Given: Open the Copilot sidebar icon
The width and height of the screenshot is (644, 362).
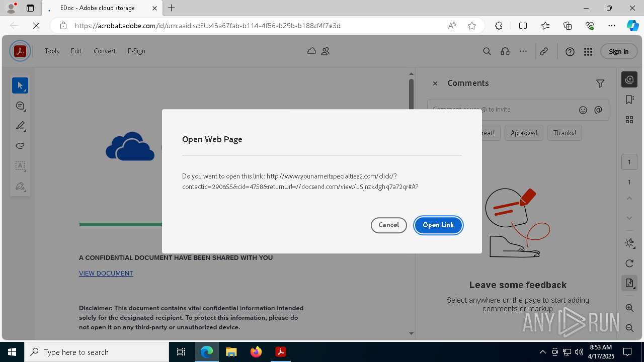Looking at the screenshot, I should click(x=633, y=26).
